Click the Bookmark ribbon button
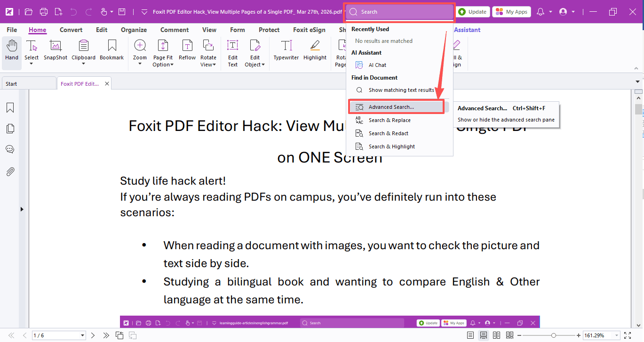The height and width of the screenshot is (342, 644). [x=112, y=51]
